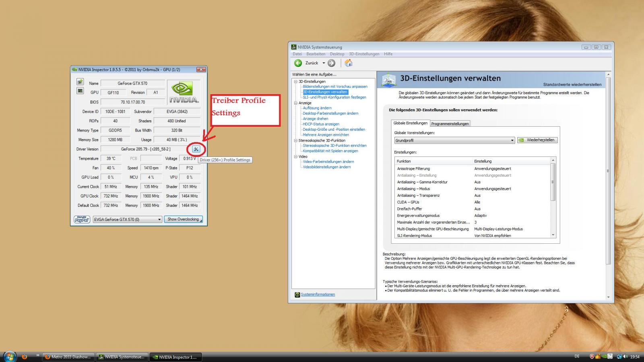644x362 pixels.
Task: Open the Systeminformationen link
Action: [x=318, y=294]
